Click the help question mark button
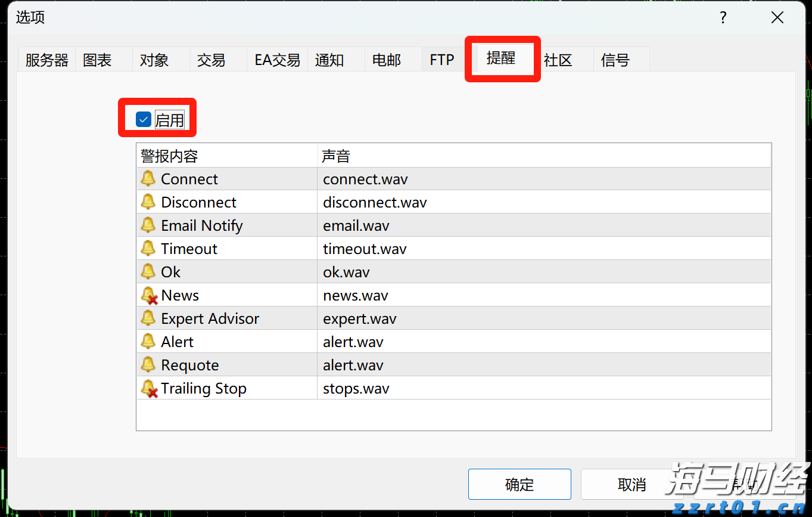 [723, 18]
